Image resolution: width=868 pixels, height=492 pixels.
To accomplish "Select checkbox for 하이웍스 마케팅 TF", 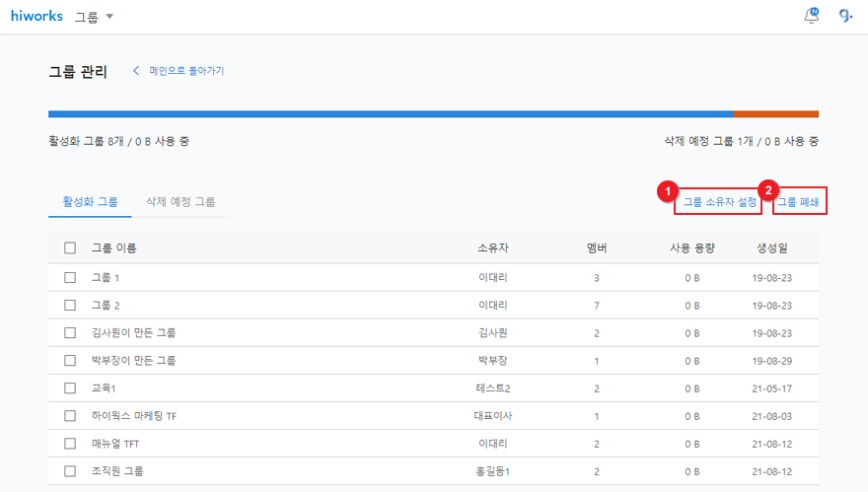I will point(70,416).
